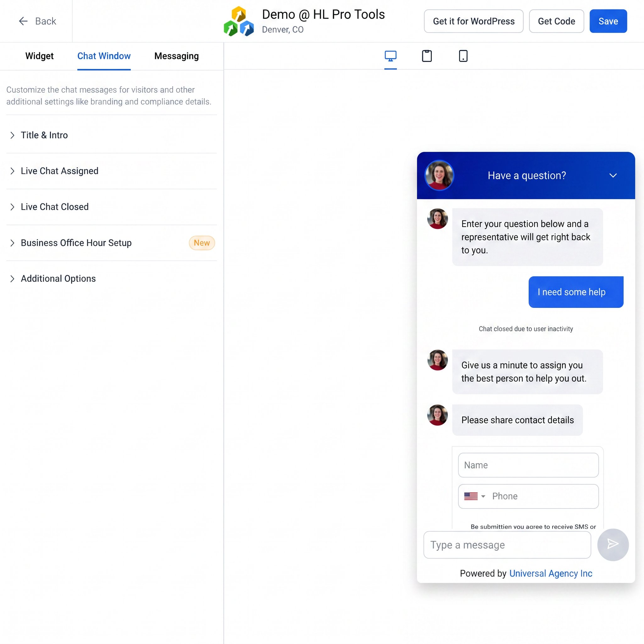The width and height of the screenshot is (644, 644).
Task: Click Get it for WordPress button
Action: 473,21
